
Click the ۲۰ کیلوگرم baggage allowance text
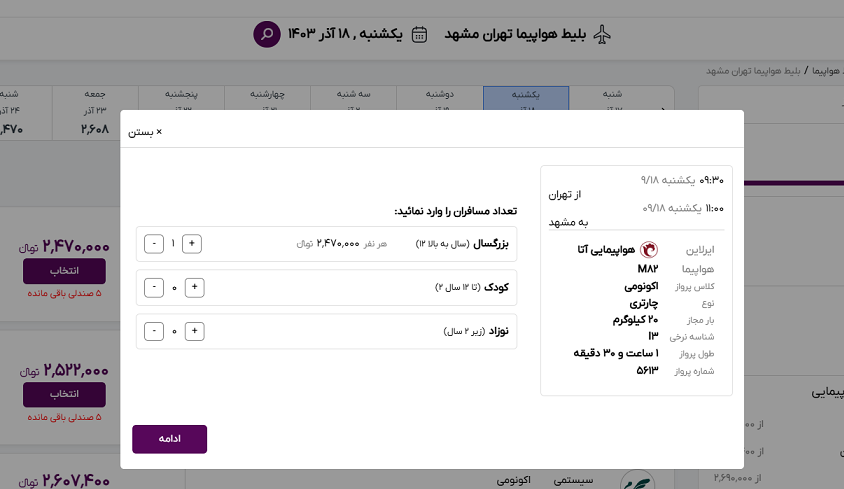tap(635, 320)
